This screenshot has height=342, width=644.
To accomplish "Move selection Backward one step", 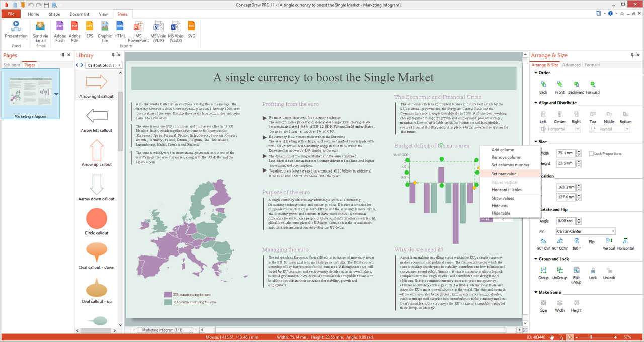I will click(576, 88).
